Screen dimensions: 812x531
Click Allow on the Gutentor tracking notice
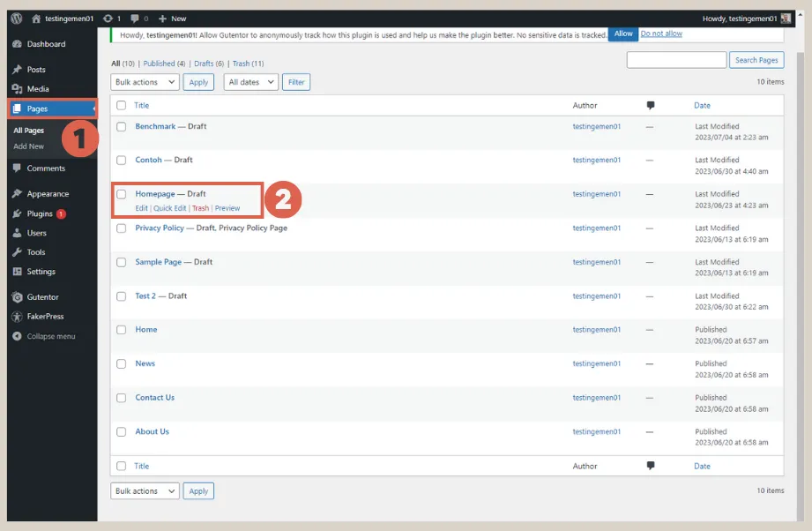pos(622,34)
